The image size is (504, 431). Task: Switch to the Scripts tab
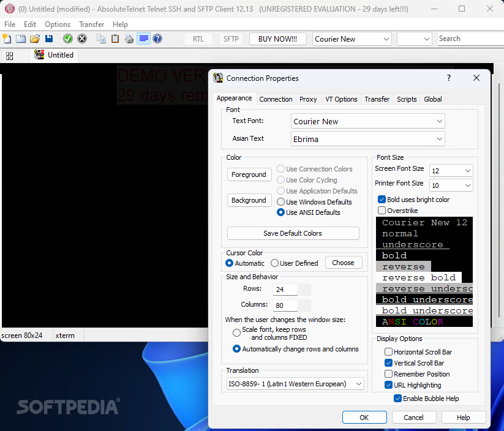pos(407,99)
